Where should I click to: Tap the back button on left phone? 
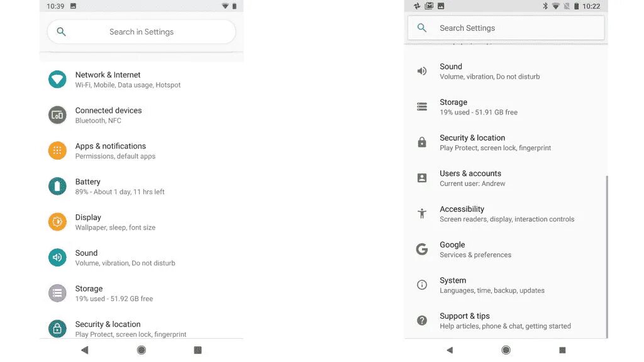pyautogui.click(x=85, y=350)
